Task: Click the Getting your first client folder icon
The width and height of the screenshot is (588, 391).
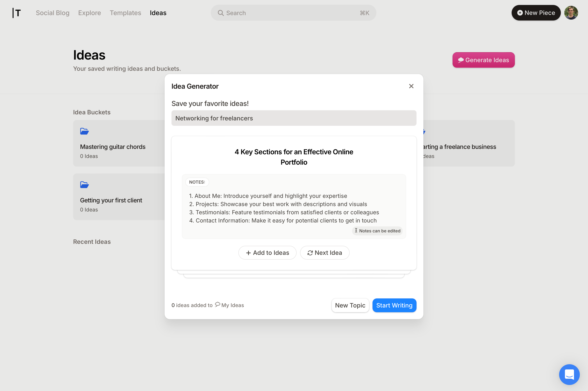Action: click(84, 185)
